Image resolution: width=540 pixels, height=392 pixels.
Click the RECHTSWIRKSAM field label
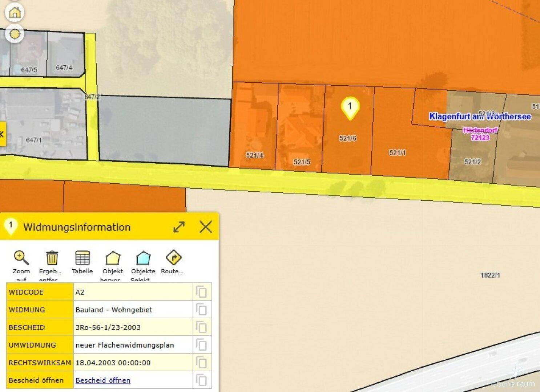40,363
